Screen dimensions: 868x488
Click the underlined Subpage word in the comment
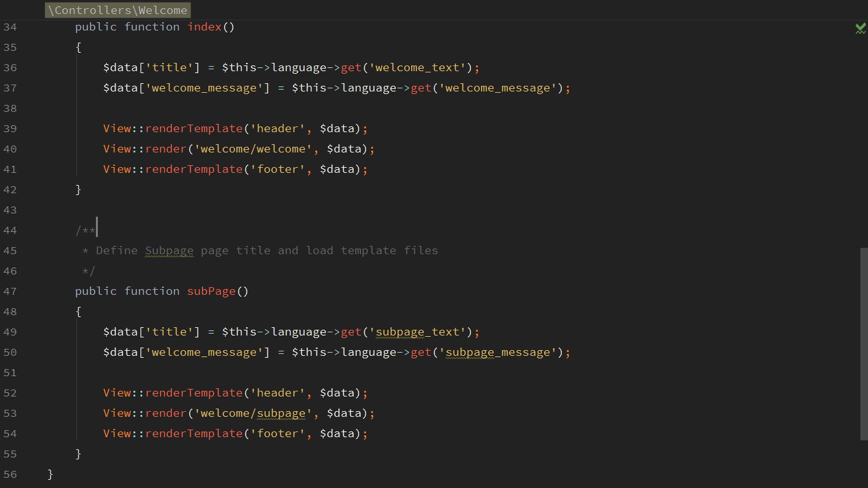pos(169,250)
